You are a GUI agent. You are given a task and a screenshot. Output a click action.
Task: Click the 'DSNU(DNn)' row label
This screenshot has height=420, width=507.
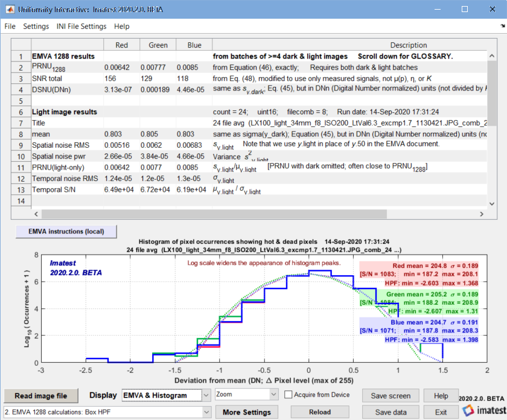click(x=67, y=89)
